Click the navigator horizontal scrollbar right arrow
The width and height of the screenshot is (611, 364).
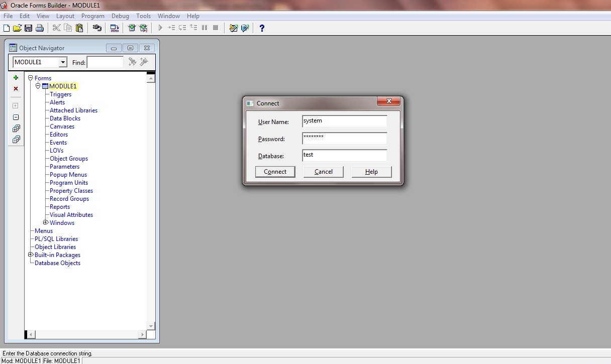[142, 334]
